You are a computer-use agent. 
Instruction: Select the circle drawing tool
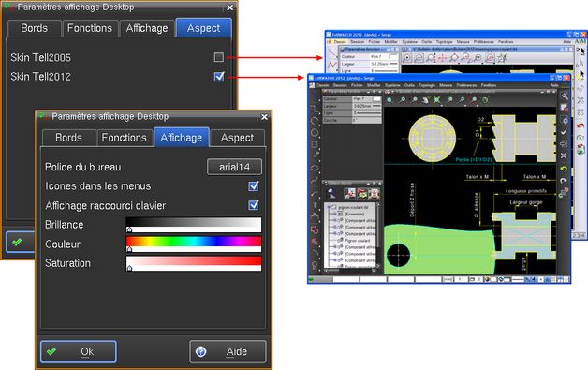tap(315, 132)
